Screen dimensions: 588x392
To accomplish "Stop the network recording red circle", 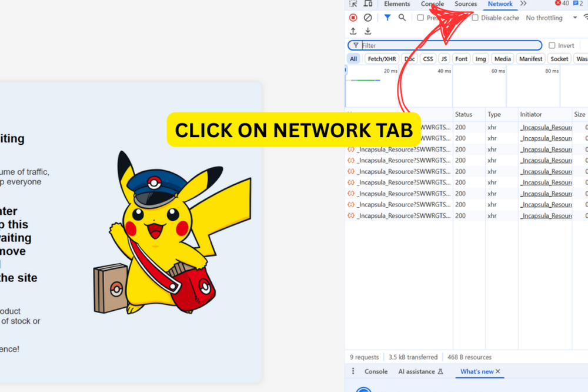I will (x=353, y=17).
